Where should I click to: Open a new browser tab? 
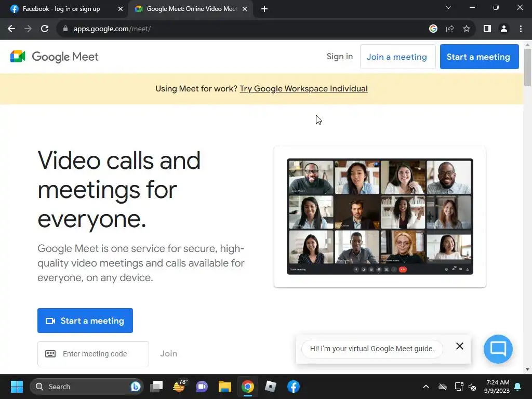[264, 9]
